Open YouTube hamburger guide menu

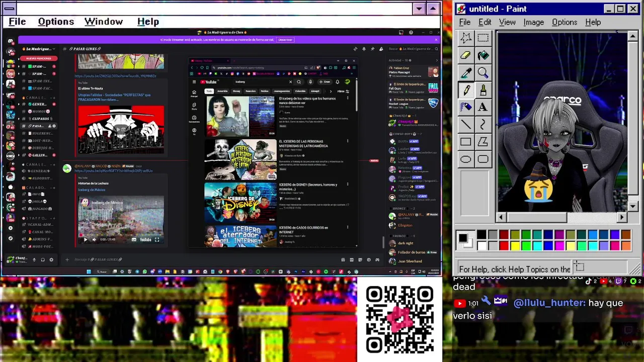[194, 82]
